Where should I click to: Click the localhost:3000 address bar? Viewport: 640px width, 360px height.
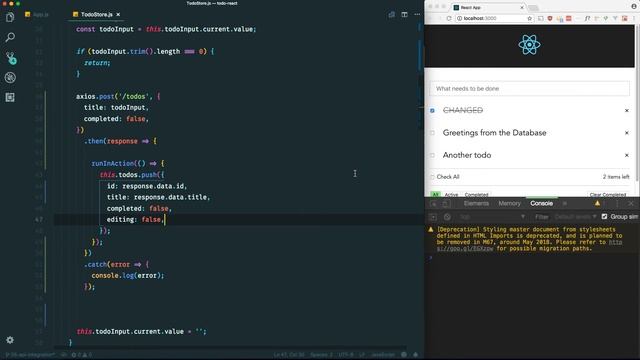point(494,18)
